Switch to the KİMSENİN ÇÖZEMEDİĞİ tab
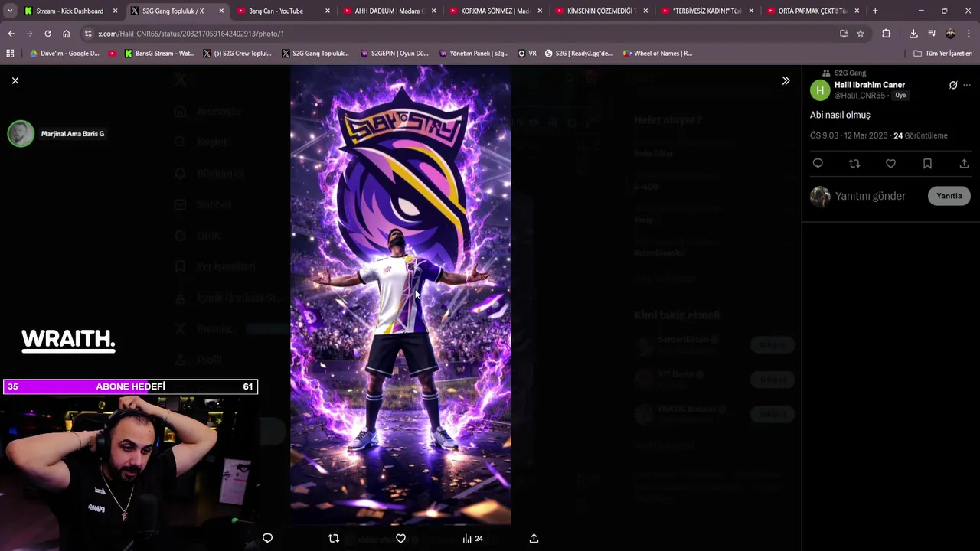 602,11
